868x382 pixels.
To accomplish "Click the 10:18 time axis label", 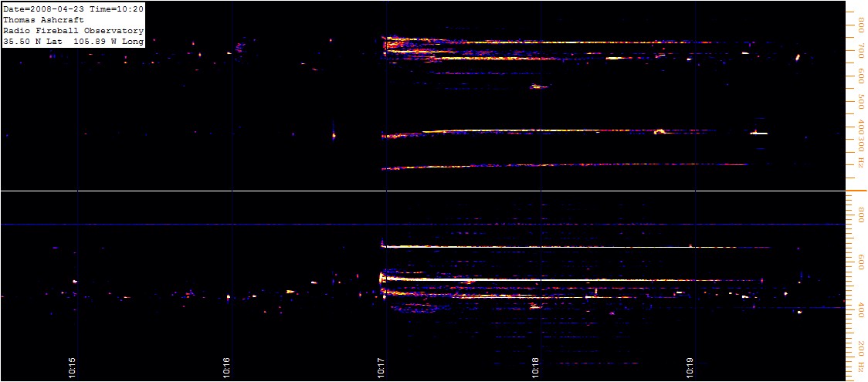I will pyautogui.click(x=537, y=367).
